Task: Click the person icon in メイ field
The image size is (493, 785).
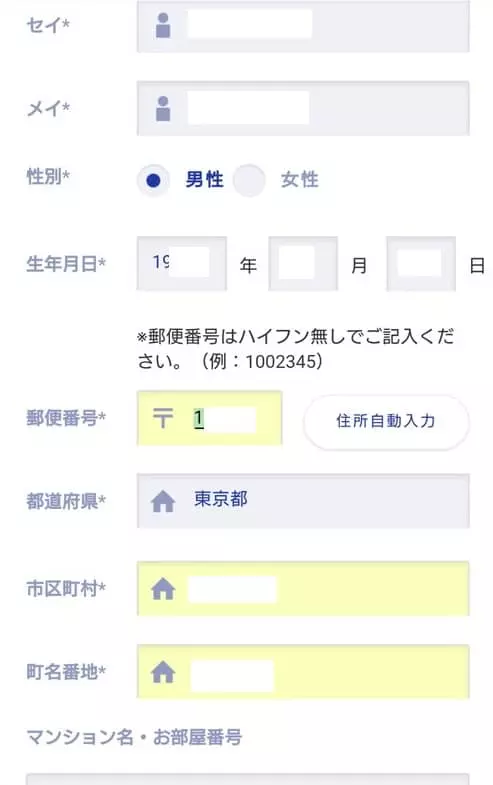Action: [x=163, y=108]
